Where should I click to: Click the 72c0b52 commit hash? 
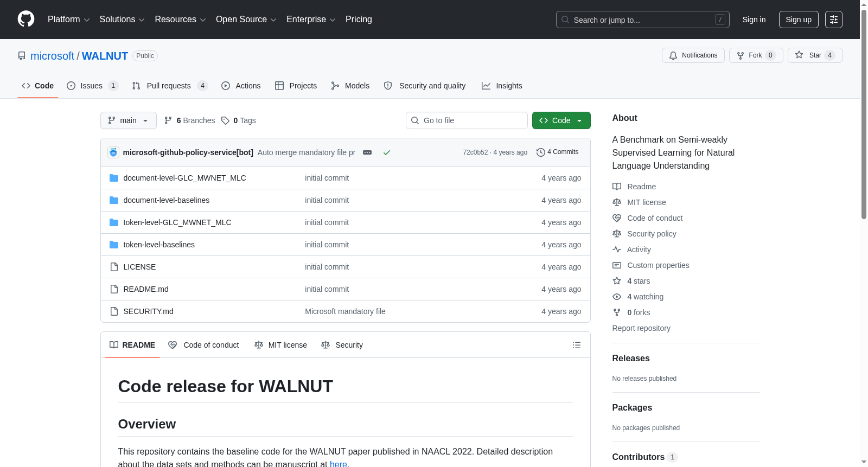[x=475, y=152]
